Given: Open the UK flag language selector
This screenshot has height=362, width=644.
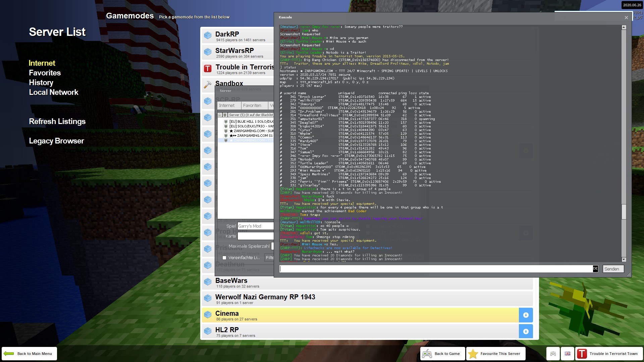Looking at the screenshot, I should pos(568,354).
